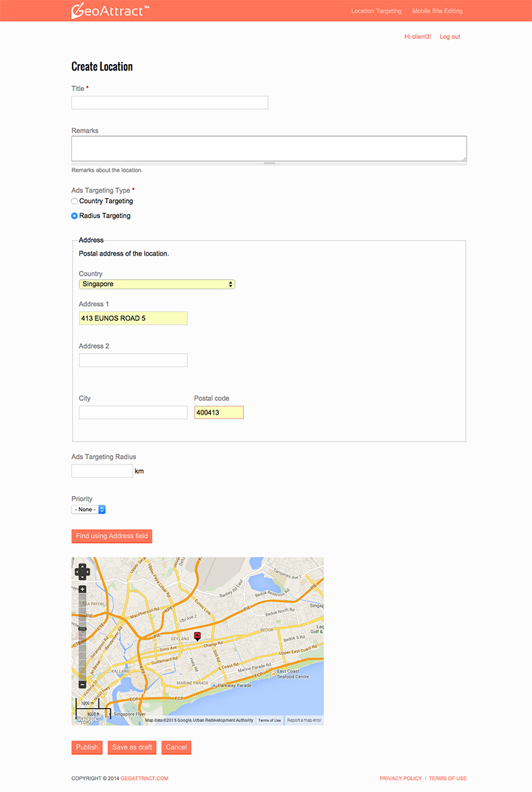Click Report a map error link
Screen dimensions: 532x792
pos(304,721)
